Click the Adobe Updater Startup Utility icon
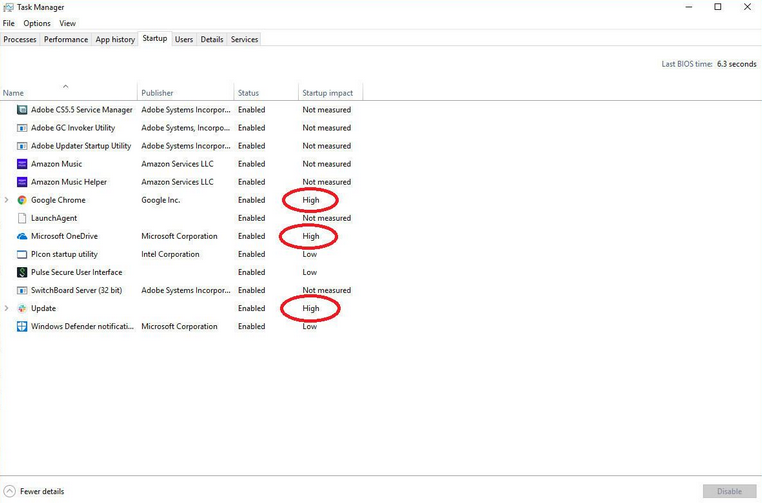This screenshot has height=503, width=762. (x=22, y=146)
